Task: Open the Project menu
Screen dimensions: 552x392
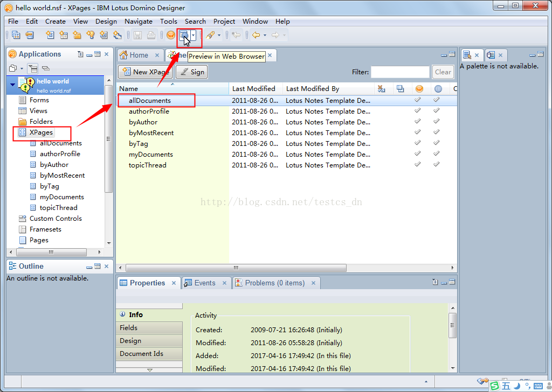Action: 224,22
